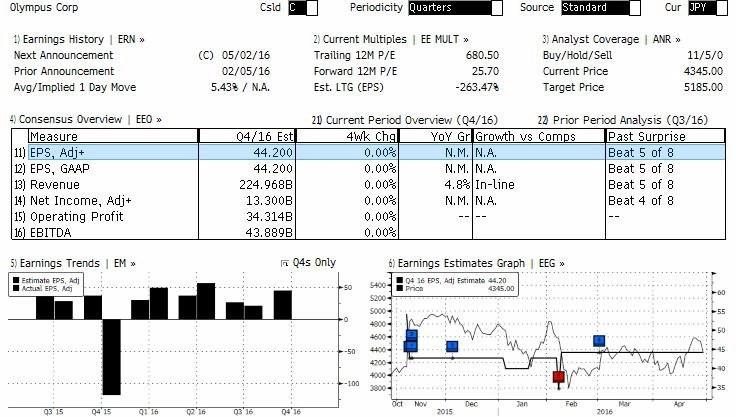736x417 pixels.
Task: Open Earnings Trends EM link
Action: [x=73, y=263]
